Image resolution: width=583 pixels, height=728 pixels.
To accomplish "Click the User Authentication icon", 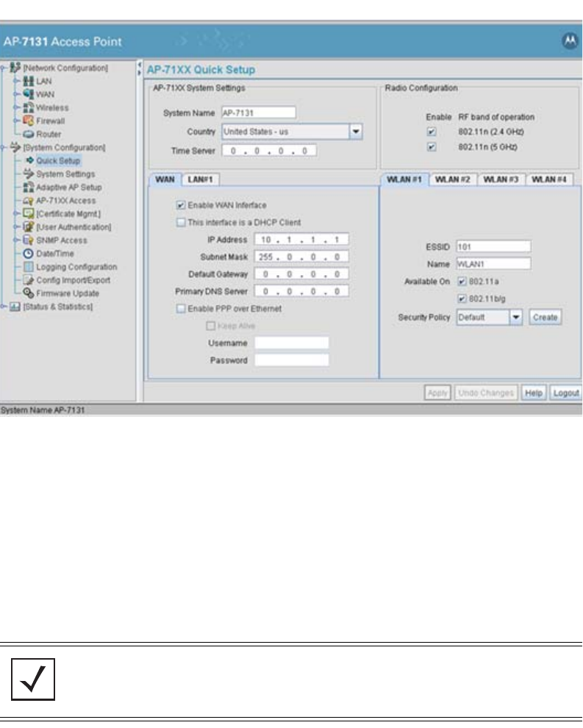I will click(29, 227).
